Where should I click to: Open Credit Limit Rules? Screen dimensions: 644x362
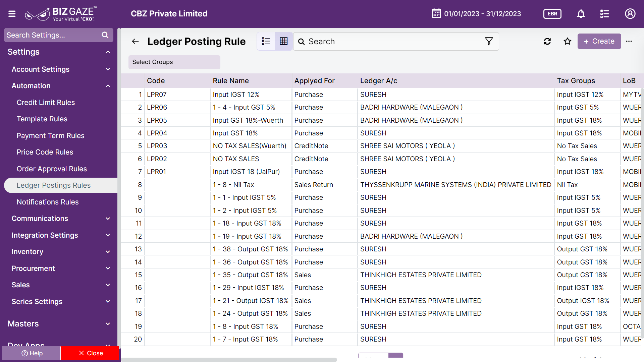pyautogui.click(x=46, y=103)
